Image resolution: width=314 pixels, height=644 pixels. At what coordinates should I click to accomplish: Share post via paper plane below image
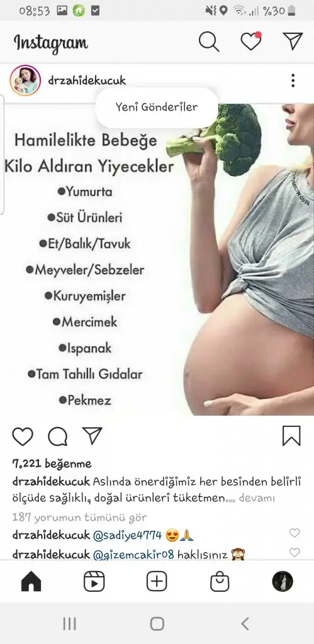(x=92, y=435)
